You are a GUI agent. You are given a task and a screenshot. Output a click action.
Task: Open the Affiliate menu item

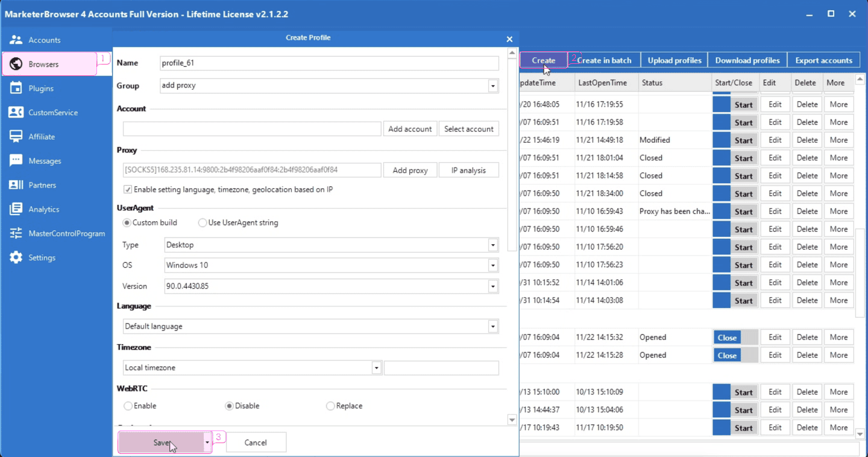pos(42,136)
